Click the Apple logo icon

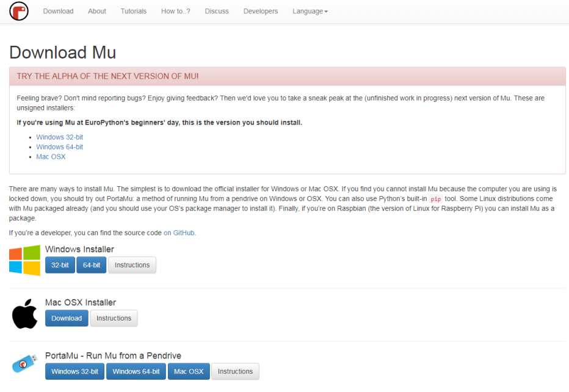(24, 314)
